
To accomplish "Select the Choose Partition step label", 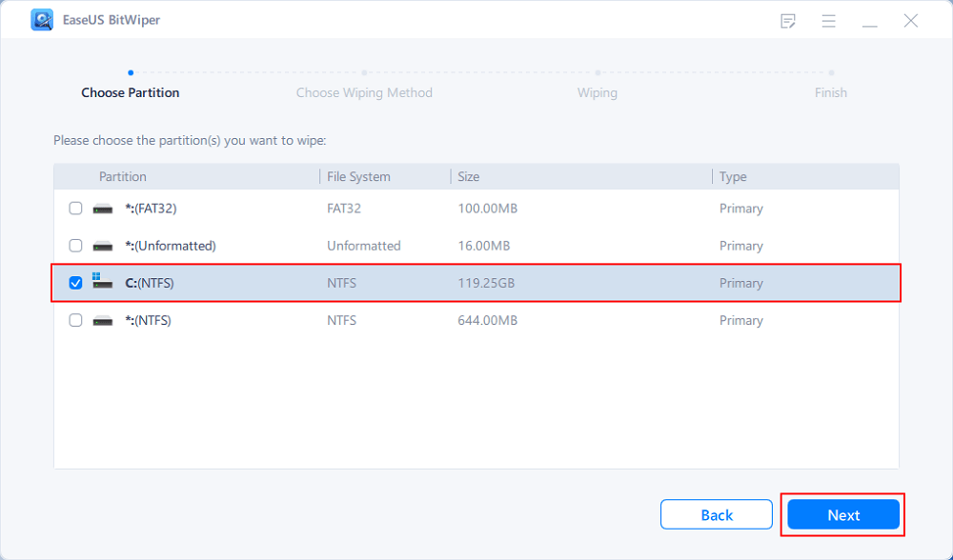I will (131, 92).
